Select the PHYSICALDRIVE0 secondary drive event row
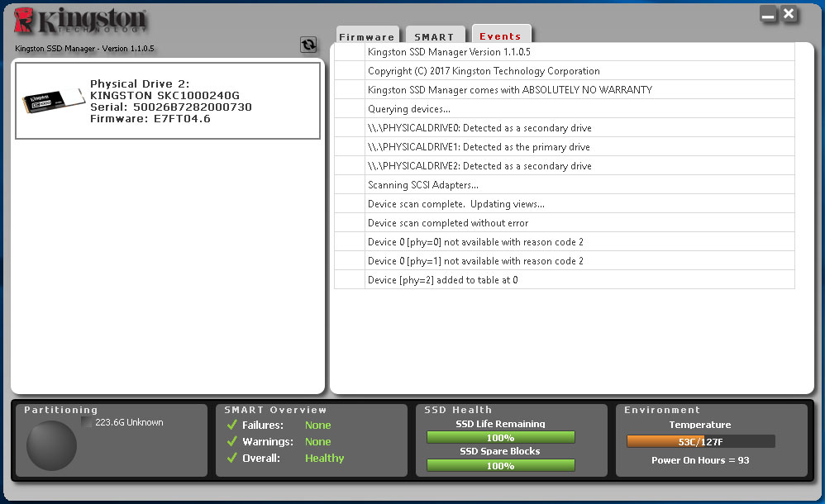The height and width of the screenshot is (504, 825). [x=564, y=127]
